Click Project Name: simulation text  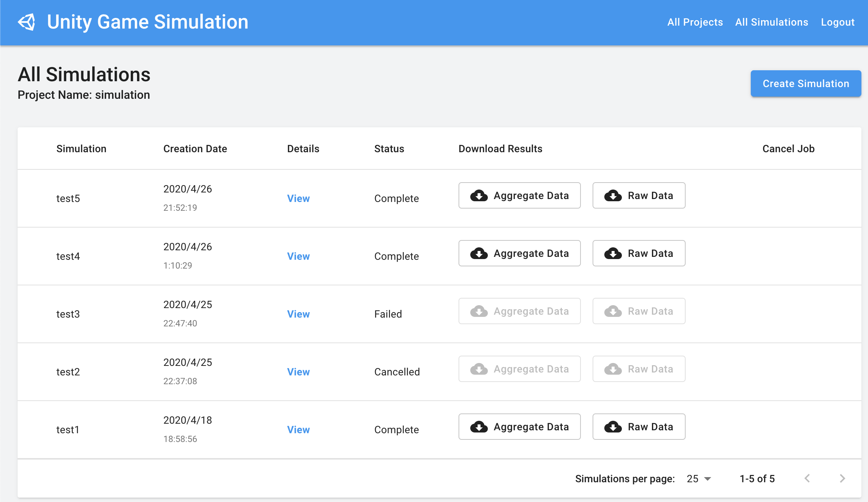click(x=84, y=95)
